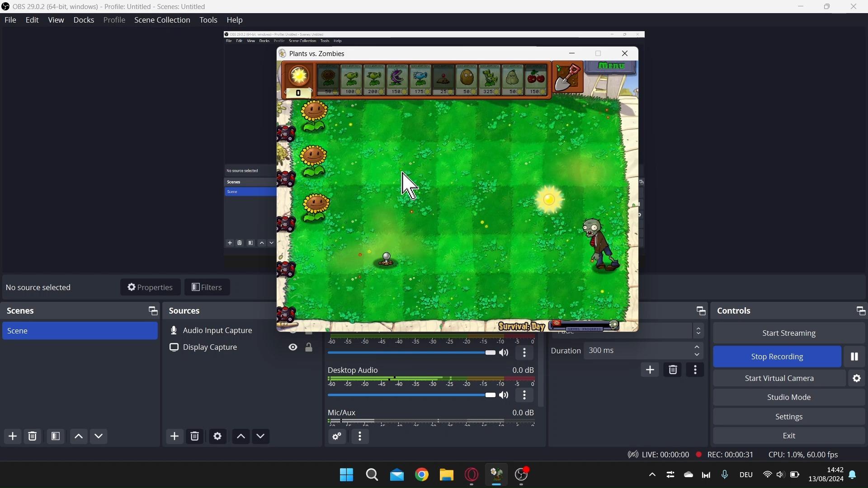
Task: Open top audio channel three-dot menu
Action: (x=525, y=353)
